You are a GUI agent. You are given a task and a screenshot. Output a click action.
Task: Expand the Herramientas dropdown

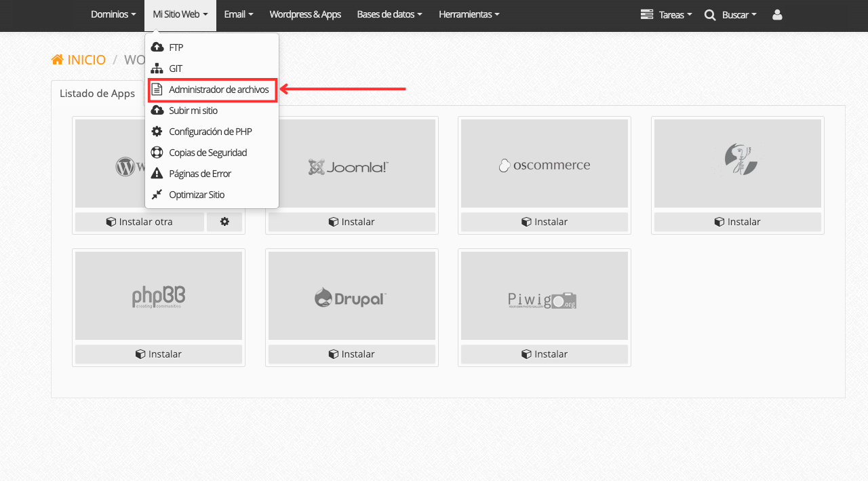tap(469, 14)
